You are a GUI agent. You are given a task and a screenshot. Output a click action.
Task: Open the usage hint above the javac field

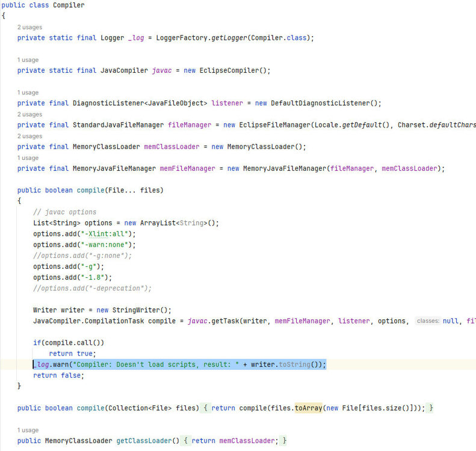pos(28,60)
